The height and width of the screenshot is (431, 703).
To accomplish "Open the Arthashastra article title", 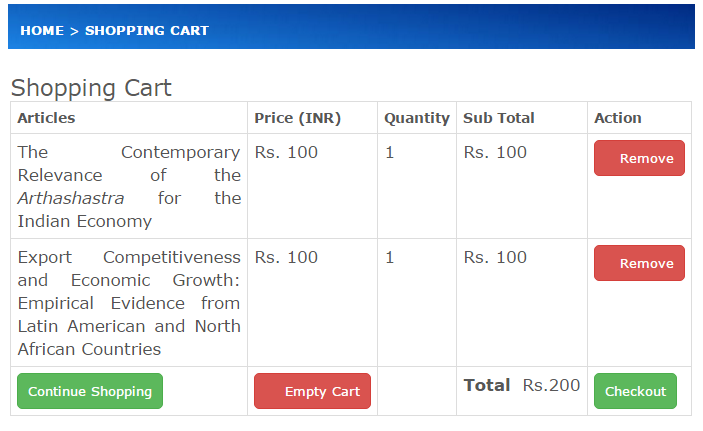I will pyautogui.click(x=129, y=186).
